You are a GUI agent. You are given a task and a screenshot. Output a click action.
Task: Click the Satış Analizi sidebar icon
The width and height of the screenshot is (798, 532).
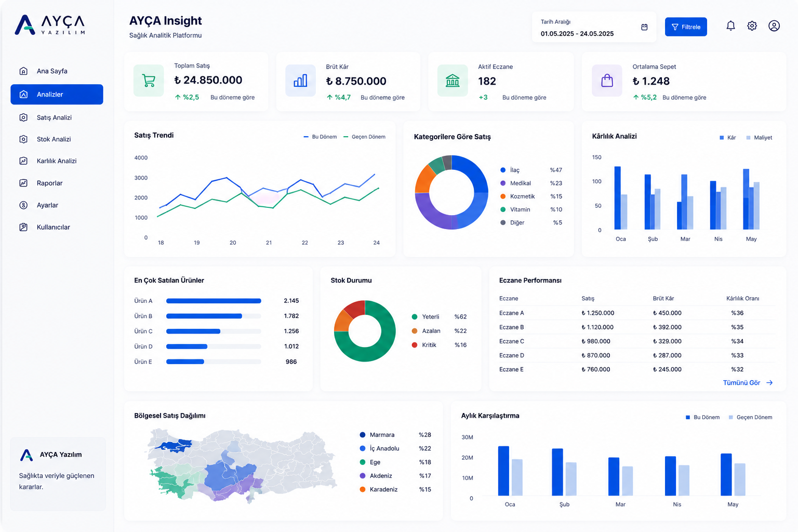23,117
